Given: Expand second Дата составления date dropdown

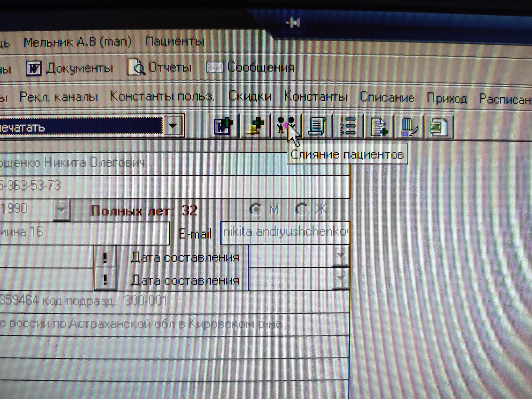Looking at the screenshot, I should click(341, 278).
